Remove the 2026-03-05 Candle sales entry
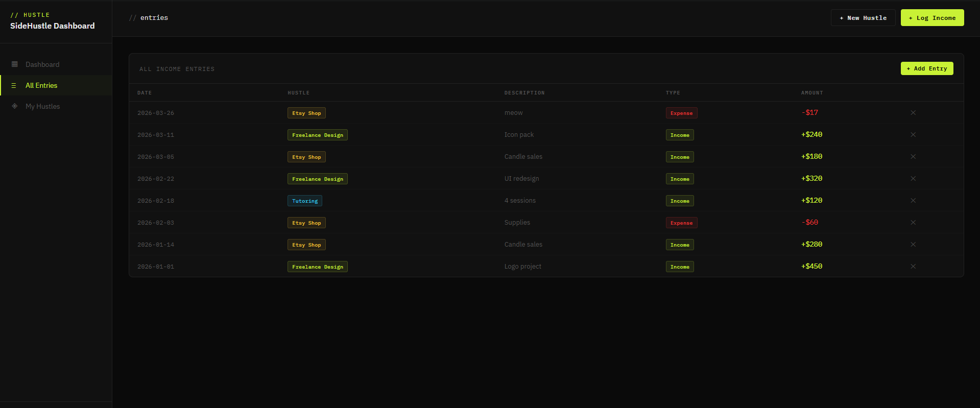Viewport: 980px width, 408px height. coord(913,157)
